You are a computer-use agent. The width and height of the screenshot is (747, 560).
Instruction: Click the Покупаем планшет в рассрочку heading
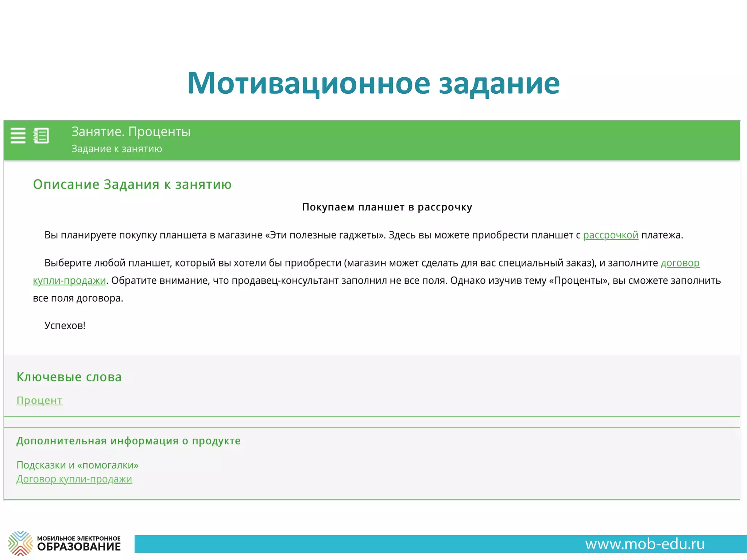pyautogui.click(x=387, y=207)
